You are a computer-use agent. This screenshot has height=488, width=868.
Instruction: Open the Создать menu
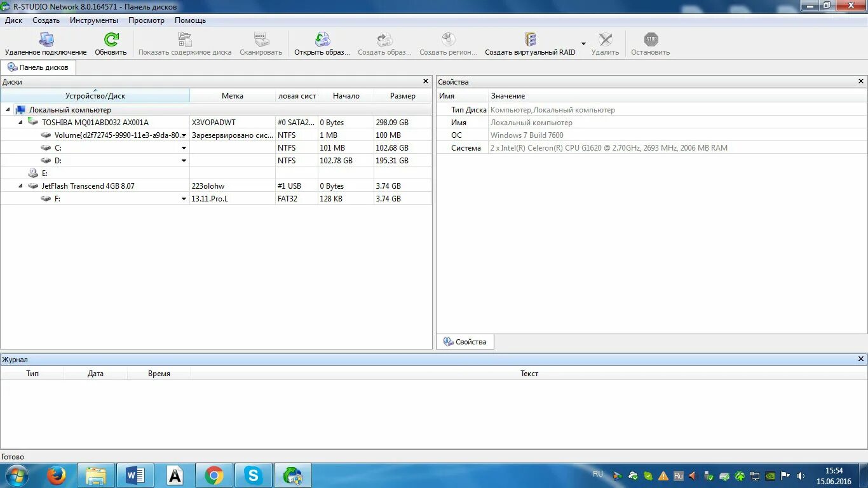(46, 20)
